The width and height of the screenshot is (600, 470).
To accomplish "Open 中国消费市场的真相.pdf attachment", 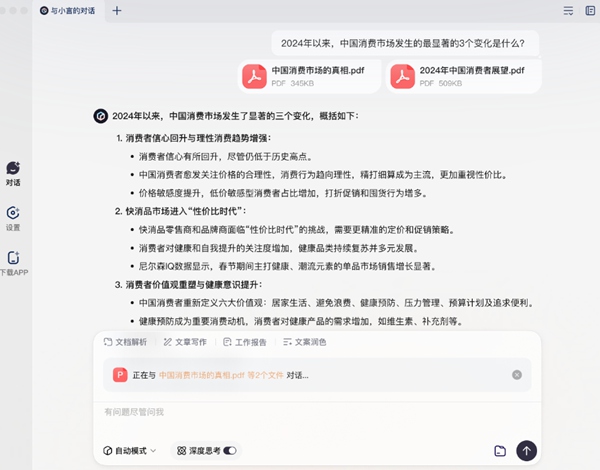I will (x=309, y=76).
